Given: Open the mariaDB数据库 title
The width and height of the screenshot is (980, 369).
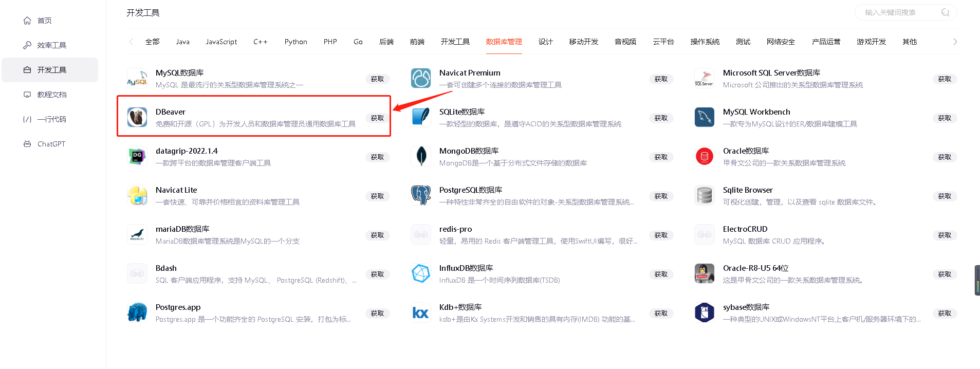Looking at the screenshot, I should [x=182, y=229].
